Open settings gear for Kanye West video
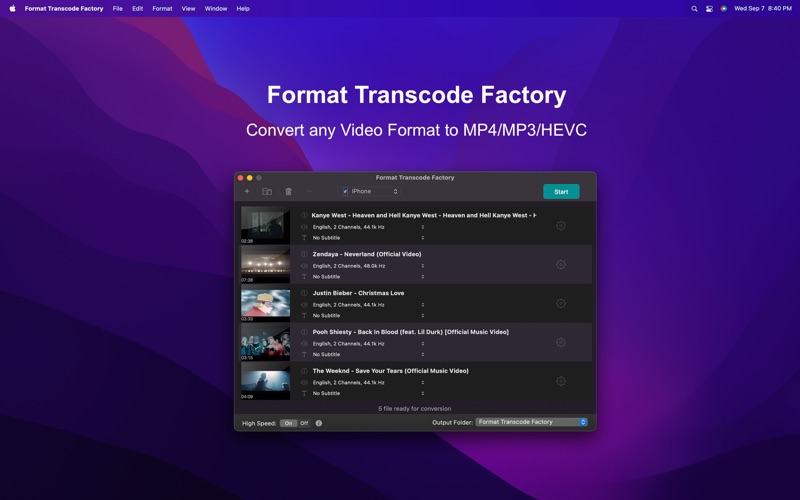This screenshot has height=500, width=800. click(561, 226)
